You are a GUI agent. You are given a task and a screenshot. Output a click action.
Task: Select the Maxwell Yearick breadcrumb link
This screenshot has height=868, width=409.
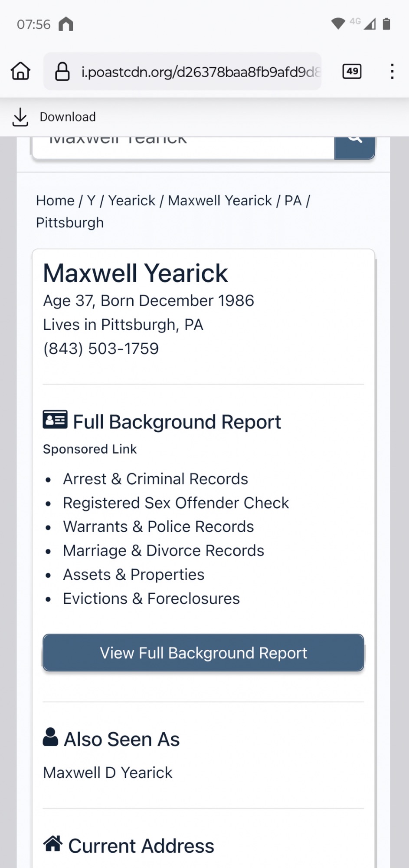[220, 201]
